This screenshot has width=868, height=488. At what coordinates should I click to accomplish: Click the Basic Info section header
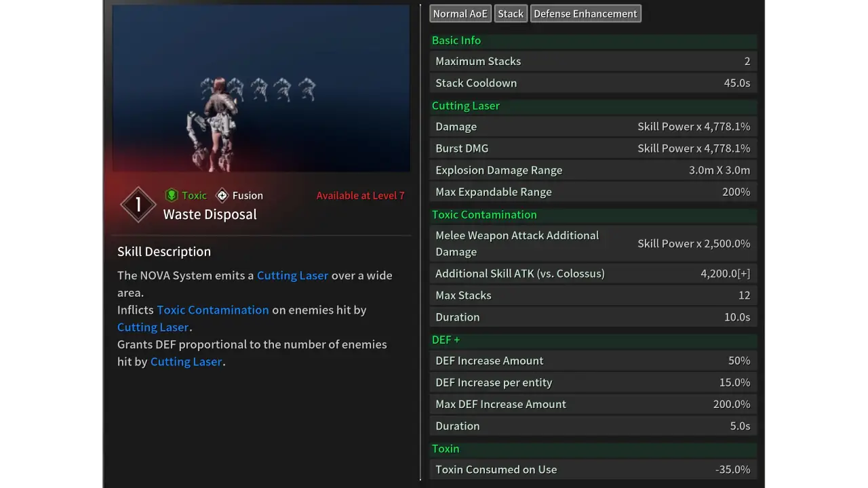[x=456, y=40]
